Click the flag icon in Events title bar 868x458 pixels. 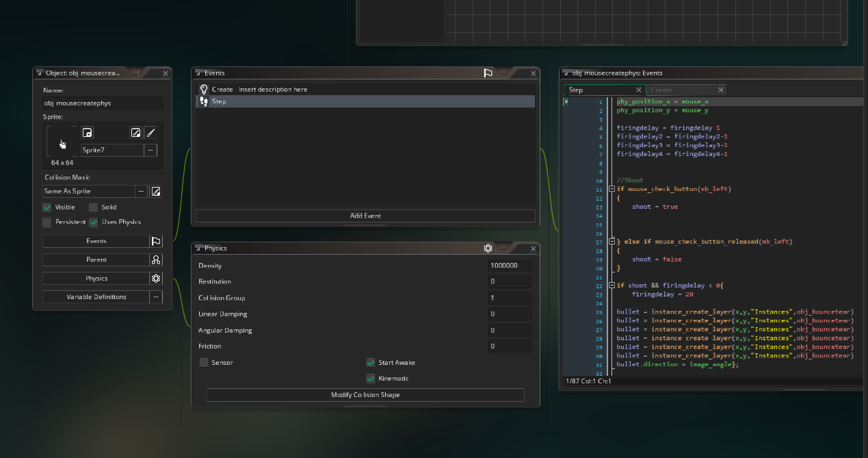tap(488, 73)
